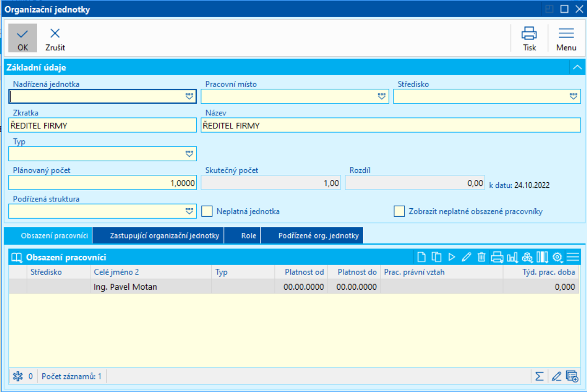
Task: Click the copy record icon
Action: click(437, 257)
